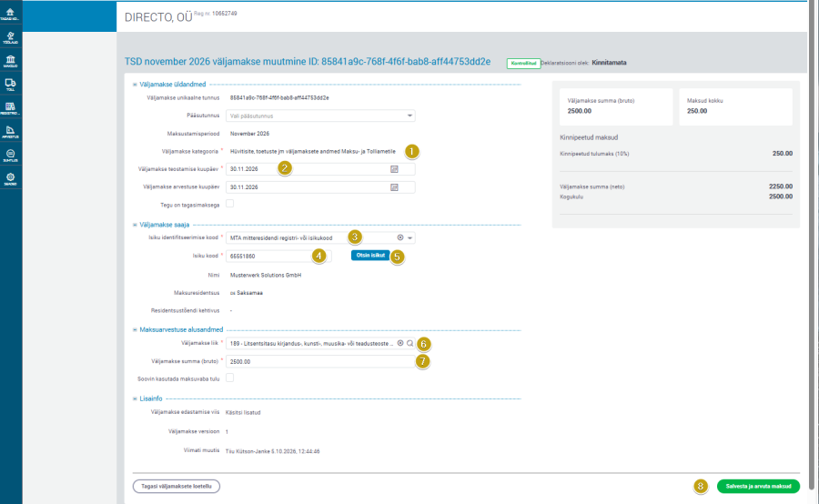Screen dimensions: 819x504
Task: Click the Maksud kokku summary card
Action: 735,106
